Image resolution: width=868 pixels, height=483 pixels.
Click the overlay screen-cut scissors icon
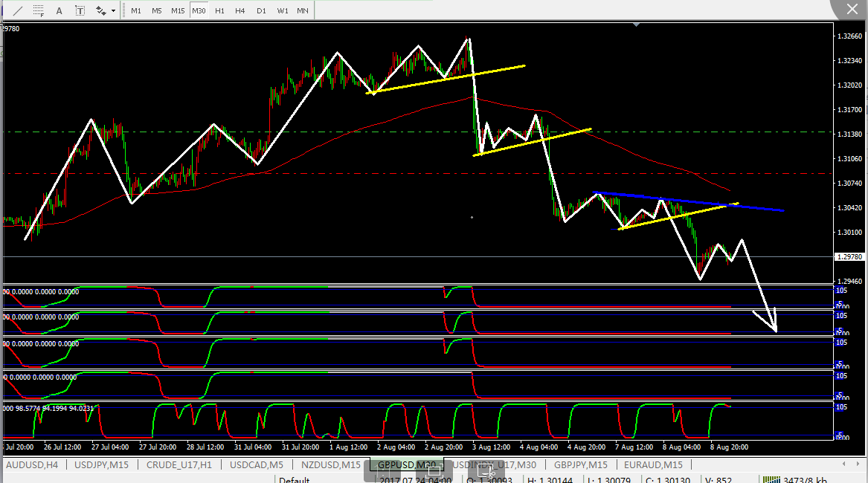pyautogui.click(x=486, y=471)
